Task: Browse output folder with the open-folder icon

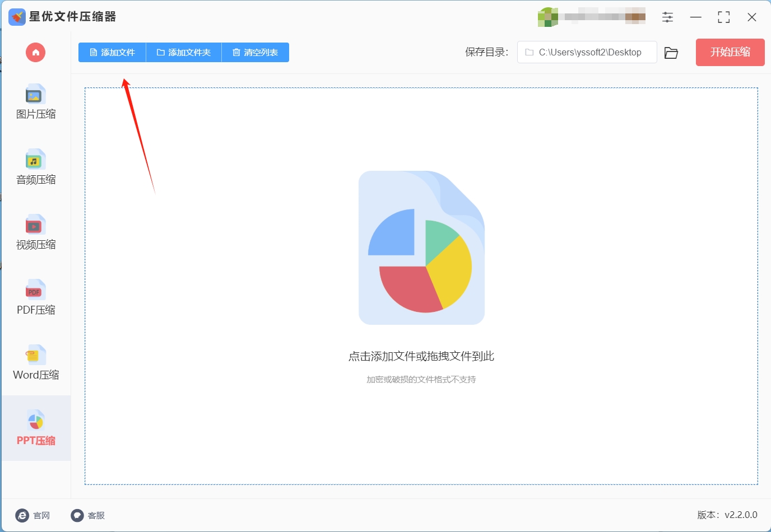Action: [x=671, y=53]
